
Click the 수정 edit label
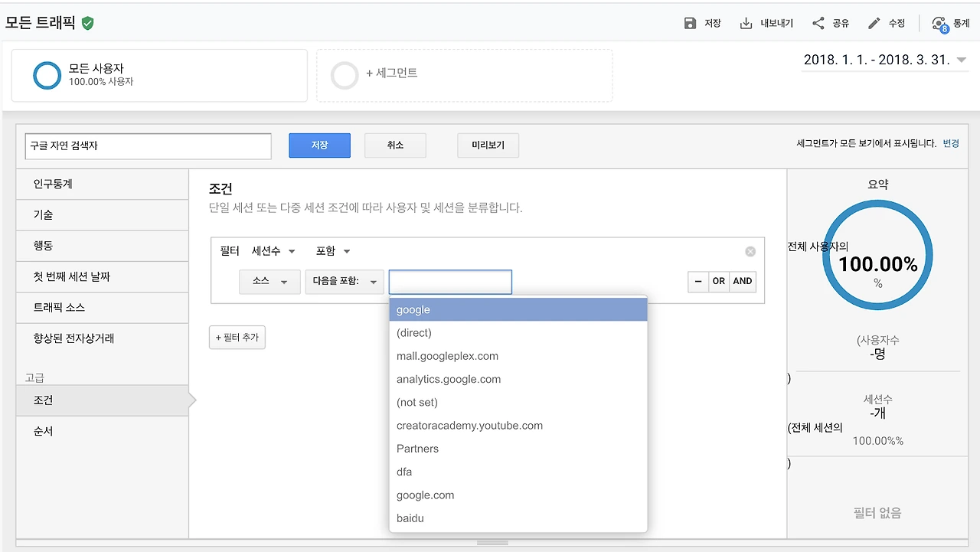click(x=897, y=24)
